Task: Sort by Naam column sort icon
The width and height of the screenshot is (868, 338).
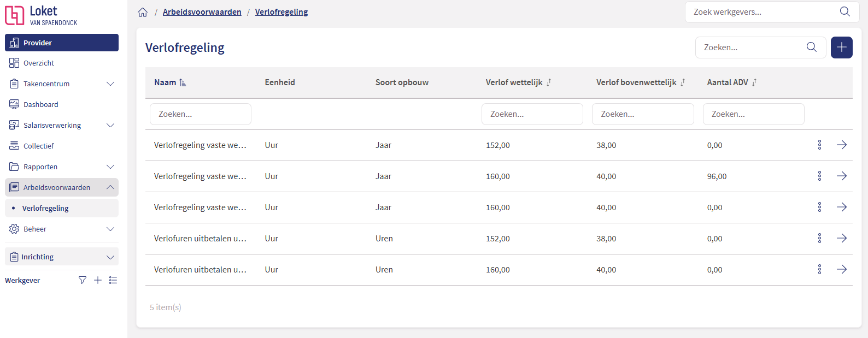Action: 183,82
